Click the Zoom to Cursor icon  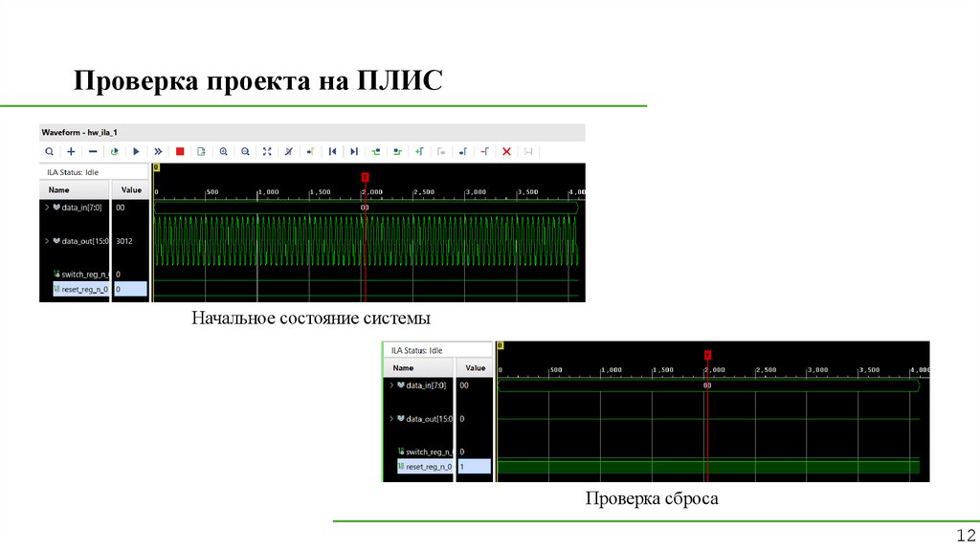(x=289, y=151)
